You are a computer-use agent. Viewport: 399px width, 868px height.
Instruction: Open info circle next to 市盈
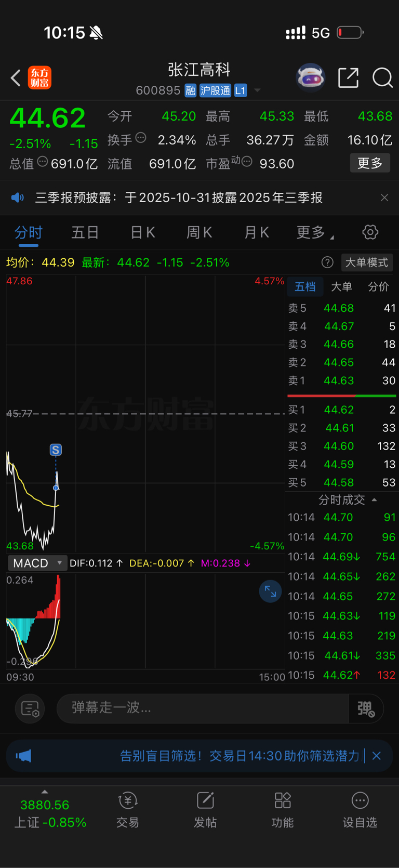point(247,162)
